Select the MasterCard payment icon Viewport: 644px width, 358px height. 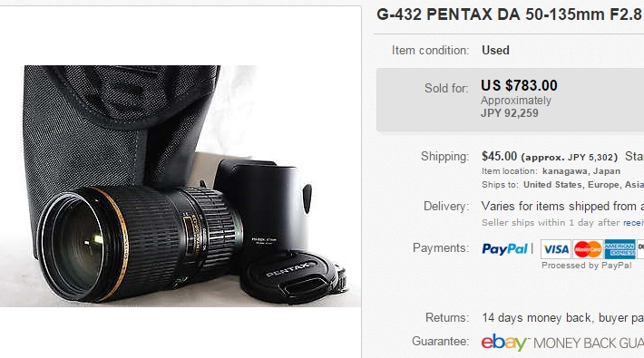(x=588, y=249)
